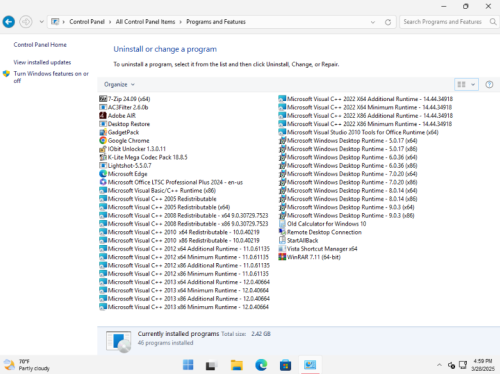Open Turn Windows features on or off
The height and width of the screenshot is (374, 500).
coord(51,77)
